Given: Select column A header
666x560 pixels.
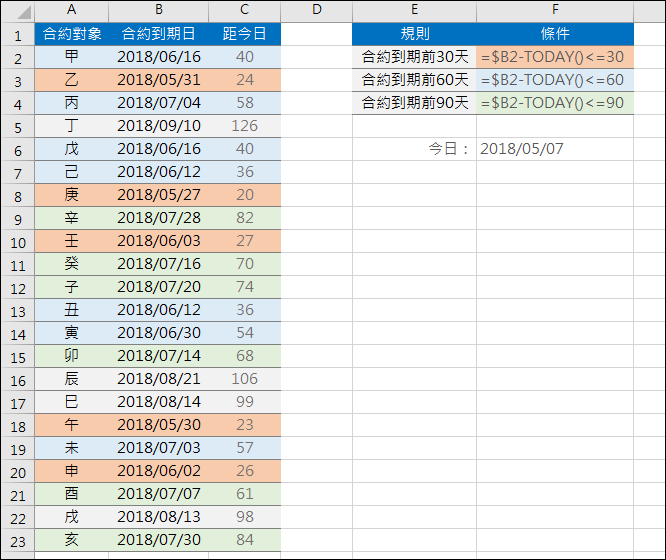Looking at the screenshot, I should coord(71,10).
